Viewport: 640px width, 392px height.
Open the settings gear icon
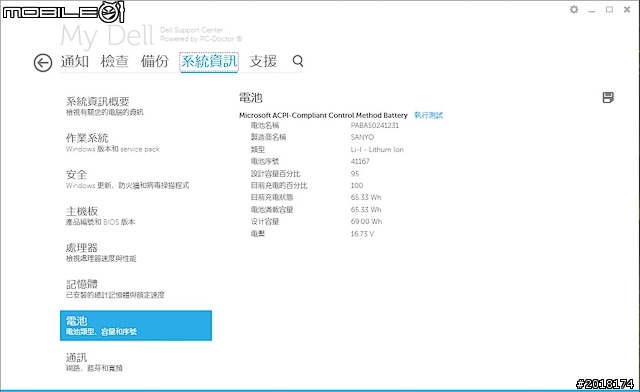pyautogui.click(x=574, y=9)
